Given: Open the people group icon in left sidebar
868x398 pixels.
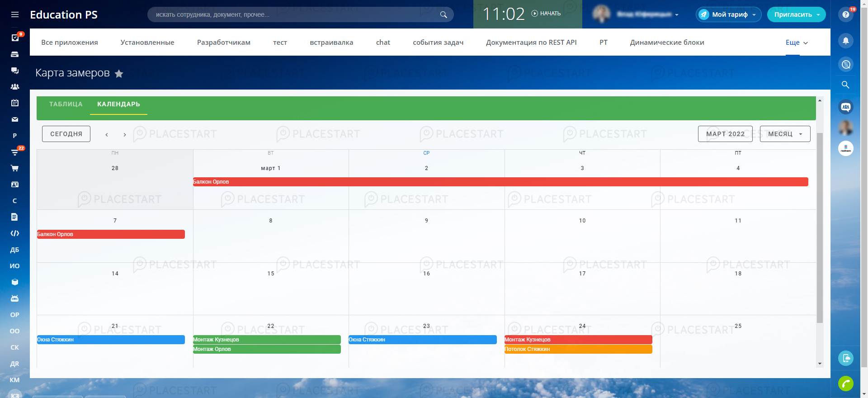Looking at the screenshot, I should point(15,87).
